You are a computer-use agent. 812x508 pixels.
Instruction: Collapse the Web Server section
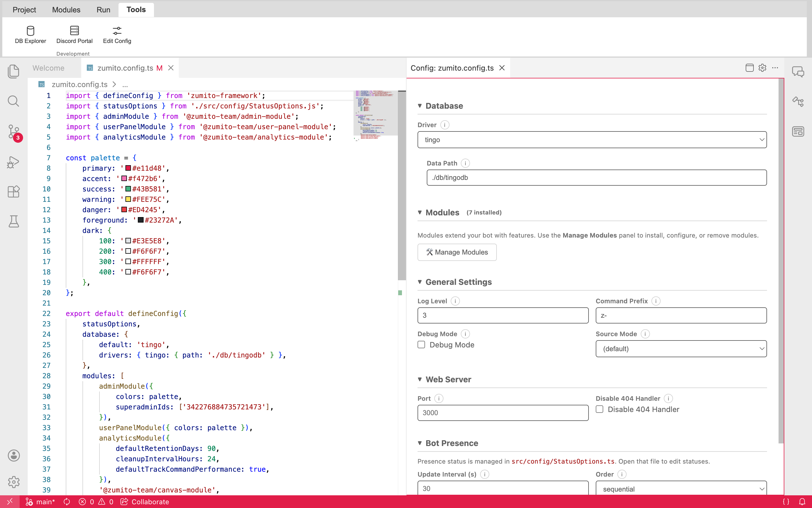point(420,379)
